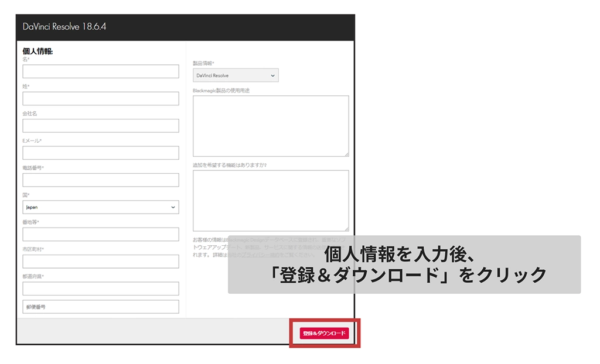600x364 pixels.
Task: Click the 名 (first name) input field
Action: pyautogui.click(x=101, y=71)
